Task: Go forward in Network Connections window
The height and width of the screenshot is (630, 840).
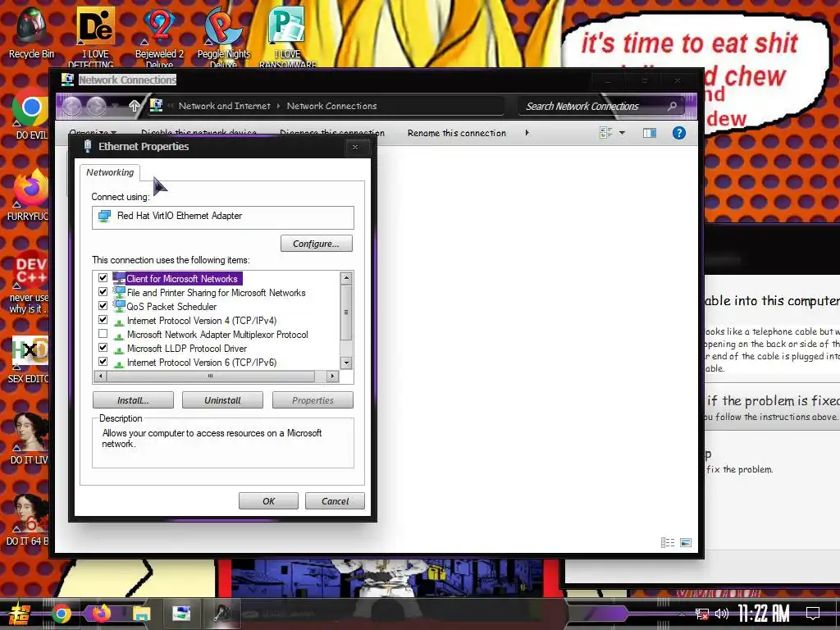Action: coord(96,106)
